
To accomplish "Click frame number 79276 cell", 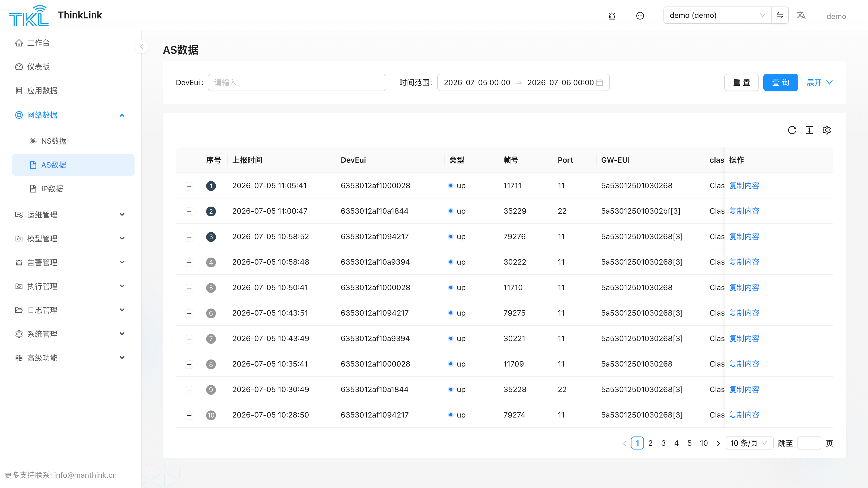I will pos(515,236).
